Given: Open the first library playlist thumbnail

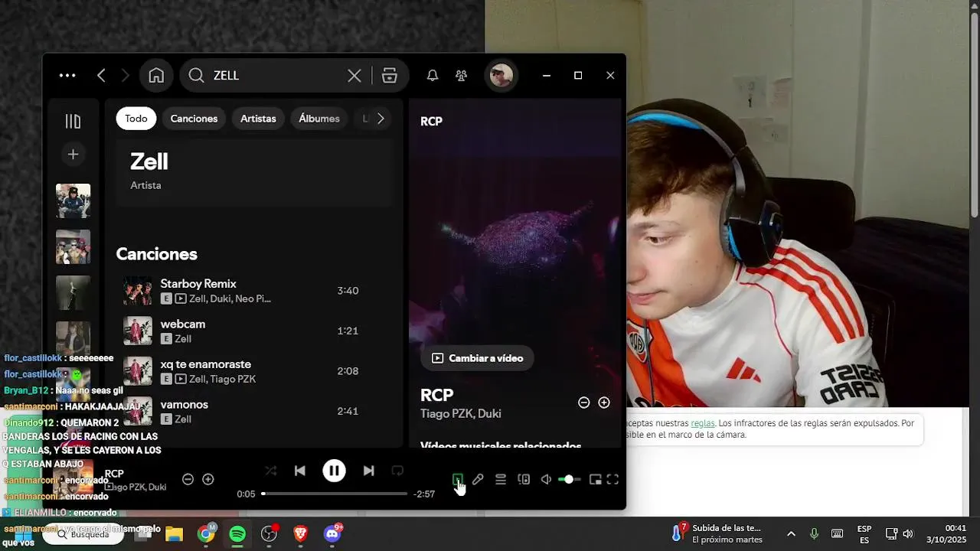Looking at the screenshot, I should 73,201.
